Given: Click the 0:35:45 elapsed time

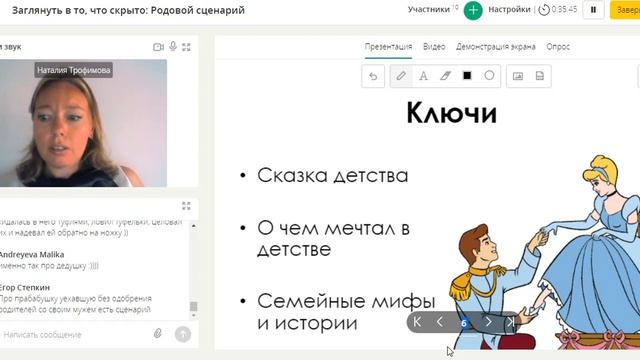Looking at the screenshot, I should (x=564, y=9).
